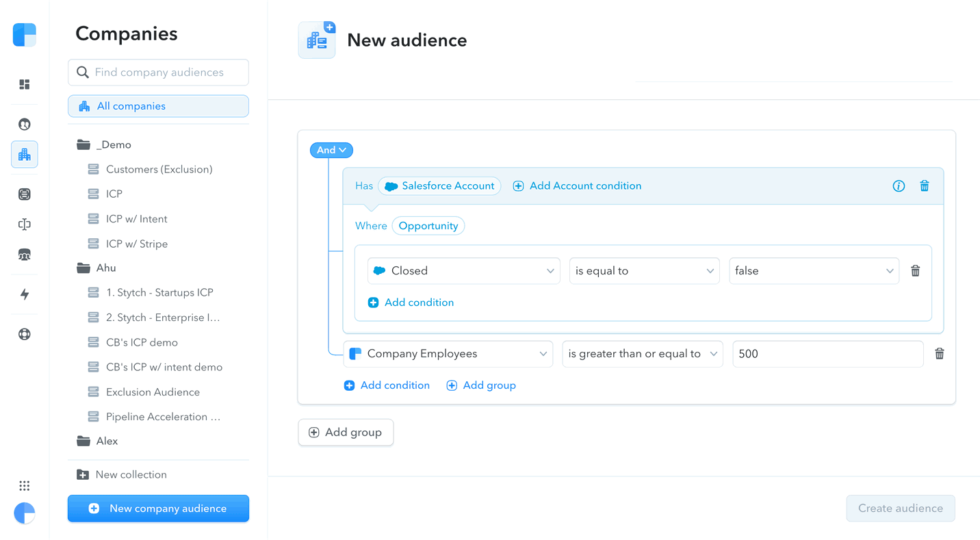The height and width of the screenshot is (540, 980).
Task: Open the help lifebuoy sidebar icon
Action: (25, 334)
